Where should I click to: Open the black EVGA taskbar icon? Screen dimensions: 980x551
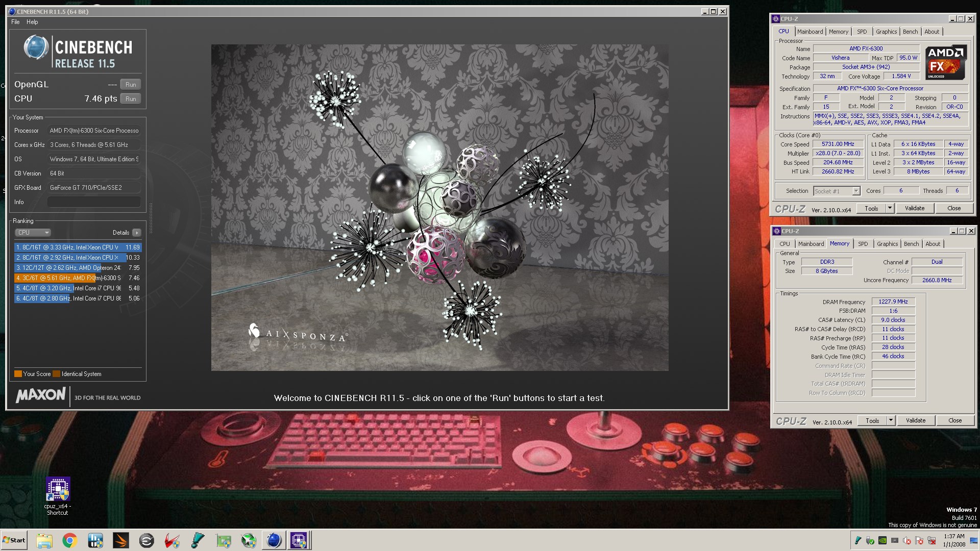146,540
